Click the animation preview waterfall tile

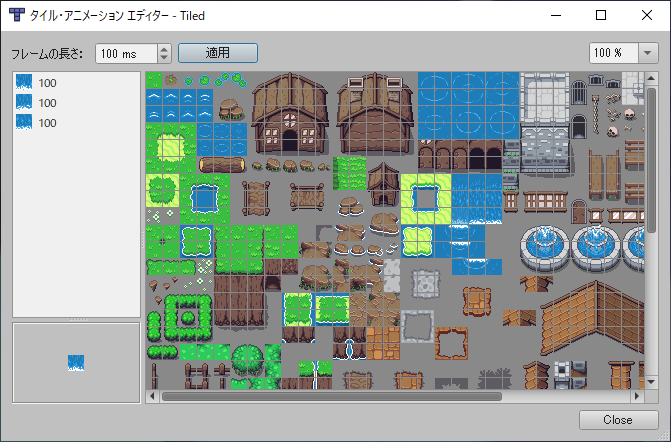tap(76, 363)
